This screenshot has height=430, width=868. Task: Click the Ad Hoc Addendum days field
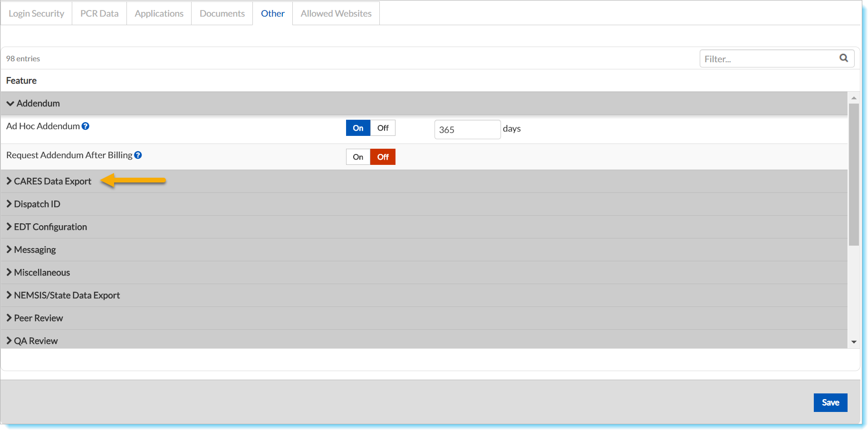(x=467, y=129)
